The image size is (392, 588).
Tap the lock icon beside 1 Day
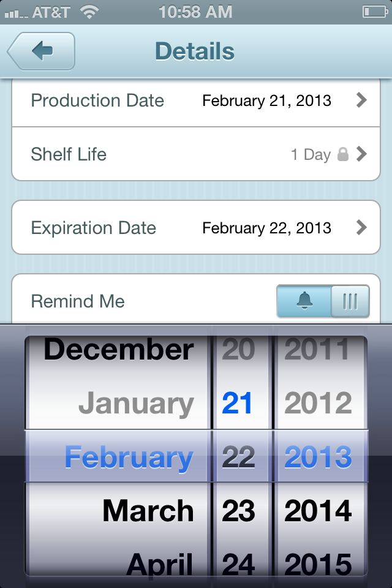click(343, 154)
